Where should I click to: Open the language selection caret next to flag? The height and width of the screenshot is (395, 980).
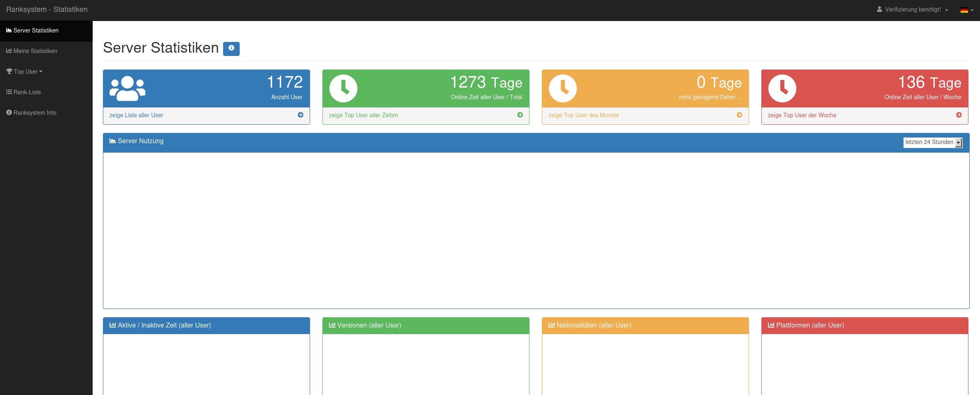pos(972,10)
